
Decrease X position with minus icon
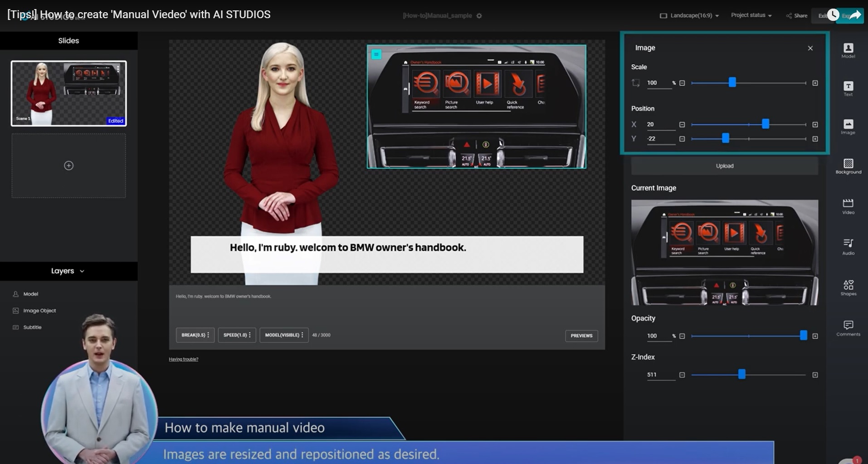pyautogui.click(x=682, y=124)
